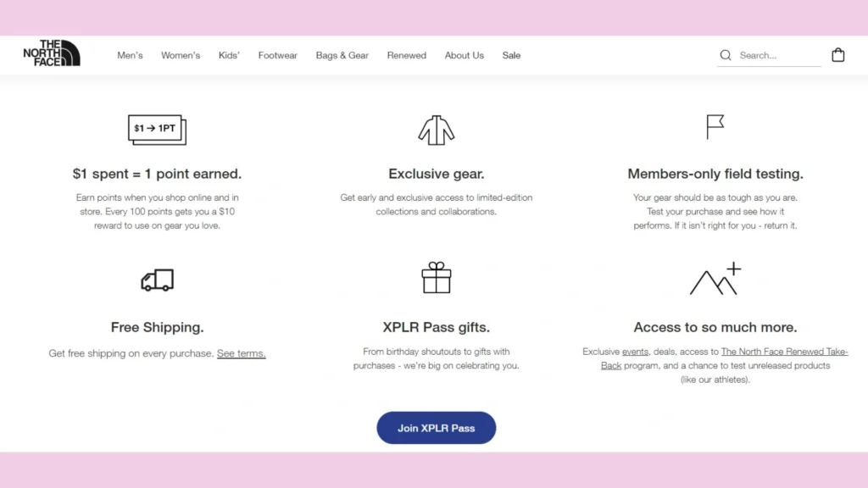The image size is (868, 488).
Task: Click the $1 to 1PT points icon
Action: [157, 129]
